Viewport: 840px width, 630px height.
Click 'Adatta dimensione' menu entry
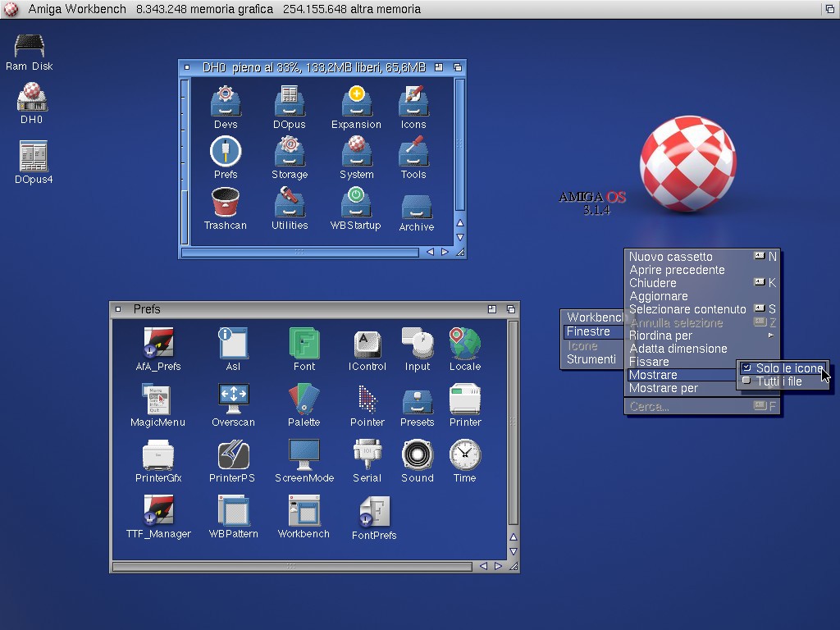click(x=678, y=349)
